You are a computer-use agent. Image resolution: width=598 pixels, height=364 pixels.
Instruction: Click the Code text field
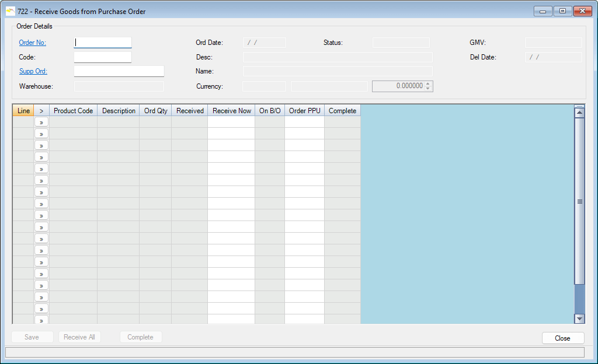point(103,57)
